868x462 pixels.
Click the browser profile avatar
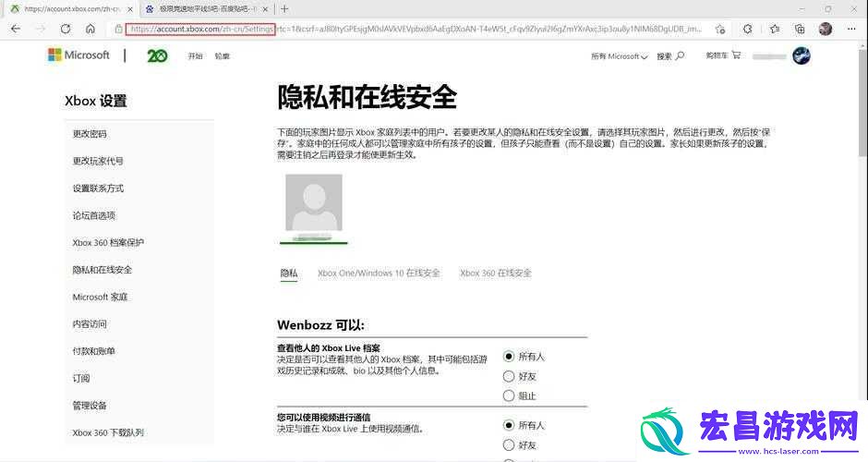[826, 29]
